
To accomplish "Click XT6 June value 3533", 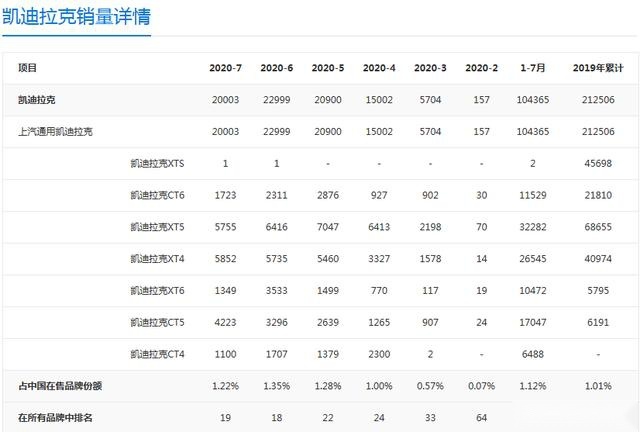I will [x=277, y=290].
